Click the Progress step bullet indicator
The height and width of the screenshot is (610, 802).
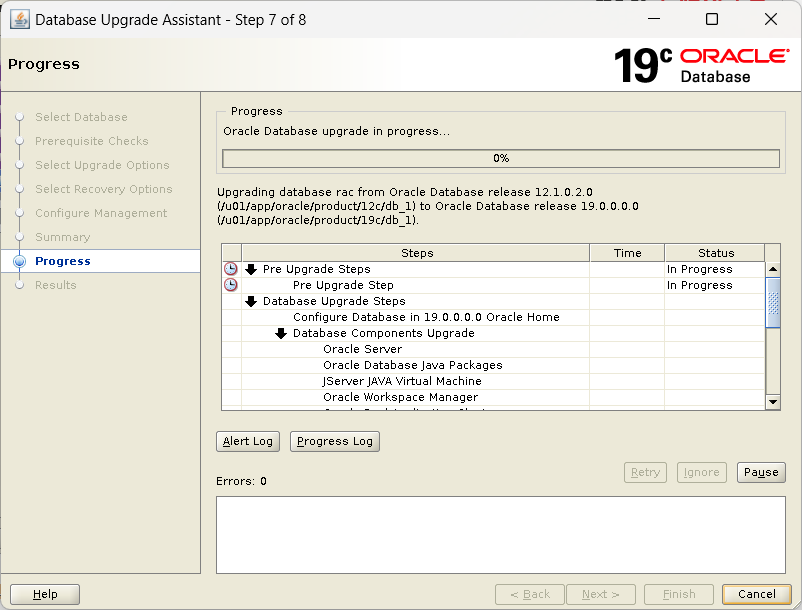pyautogui.click(x=19, y=261)
